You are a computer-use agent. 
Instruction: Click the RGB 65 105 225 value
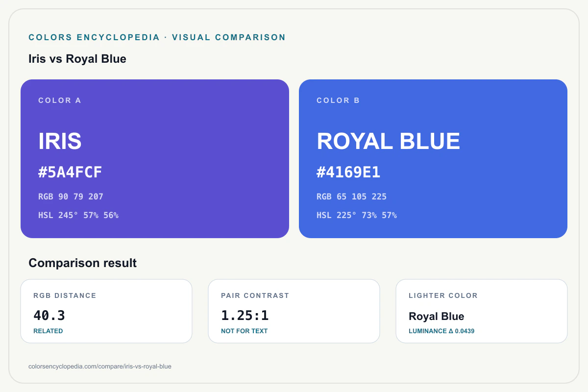pyautogui.click(x=351, y=196)
